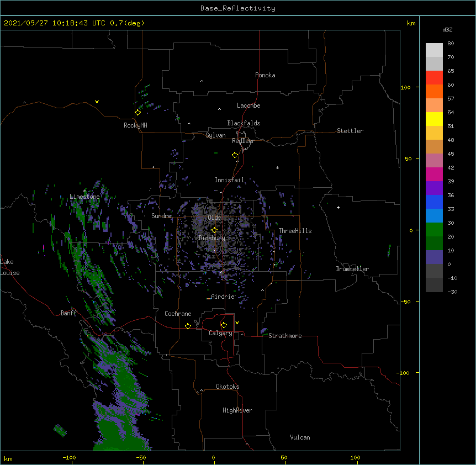Click the yellow diamond marker above Calgary label
Image resolution: width=476 pixels, height=465 pixels.
pos(224,325)
